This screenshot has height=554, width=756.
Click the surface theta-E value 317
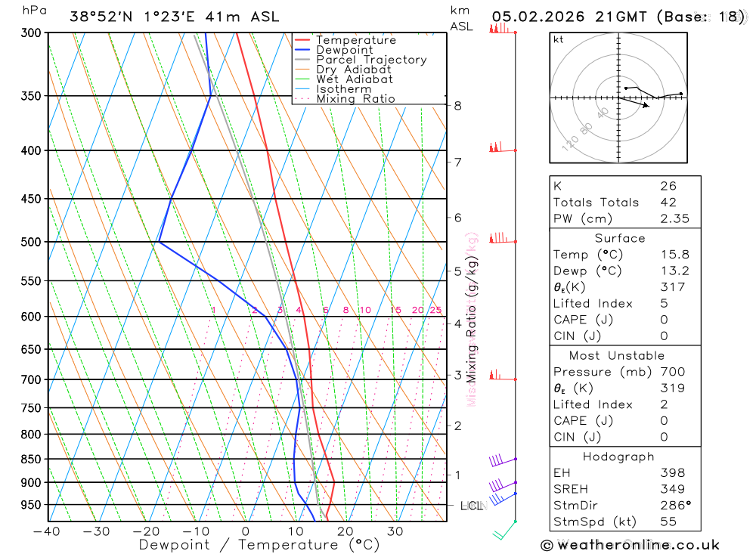click(673, 287)
